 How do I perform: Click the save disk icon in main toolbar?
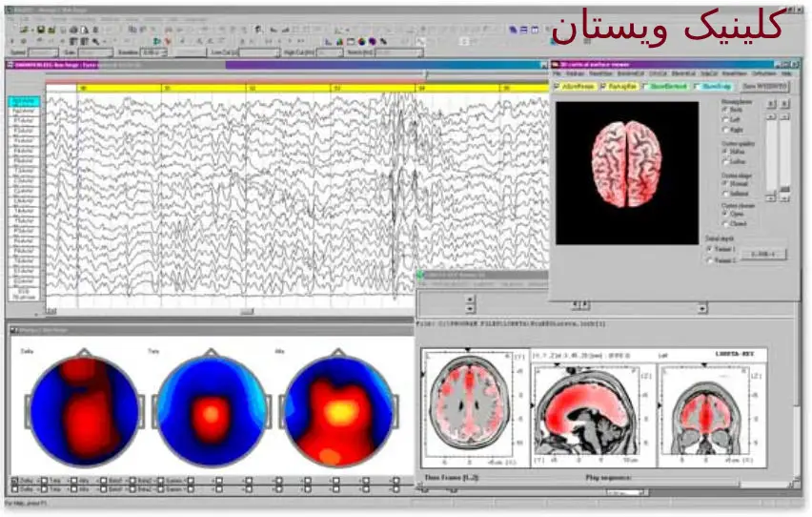tap(41, 31)
